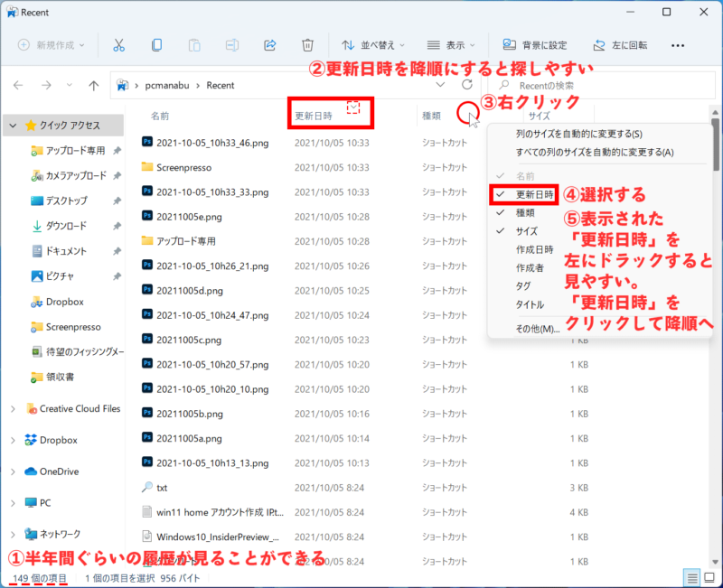This screenshot has width=723, height=588.
Task: Click the pcmanabu breadcrumb link
Action: coord(167,84)
